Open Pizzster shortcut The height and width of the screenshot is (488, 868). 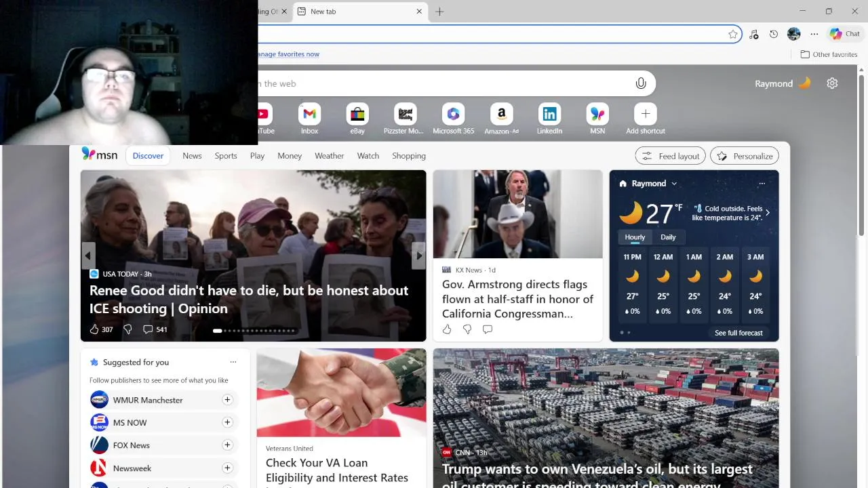coord(405,119)
